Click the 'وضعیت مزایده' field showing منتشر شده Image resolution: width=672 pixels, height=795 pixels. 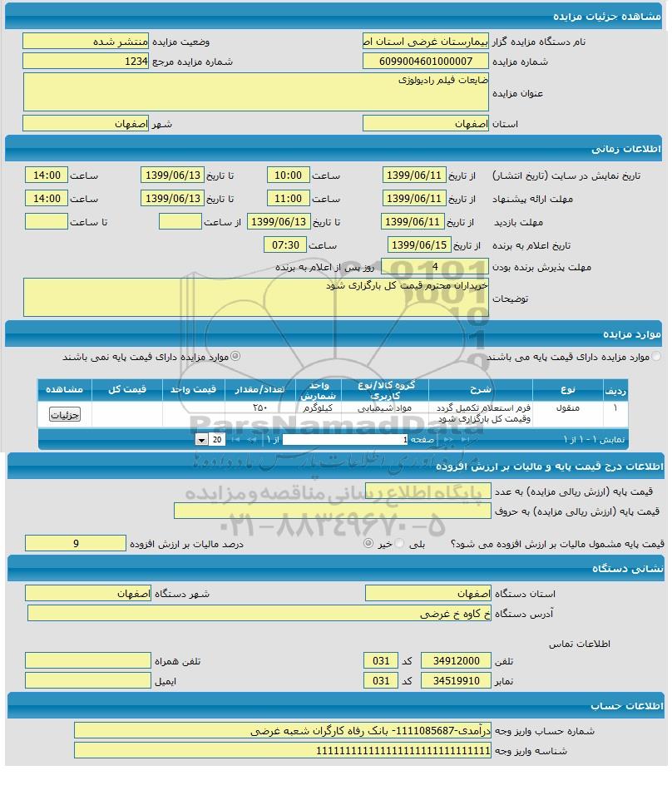(86, 41)
